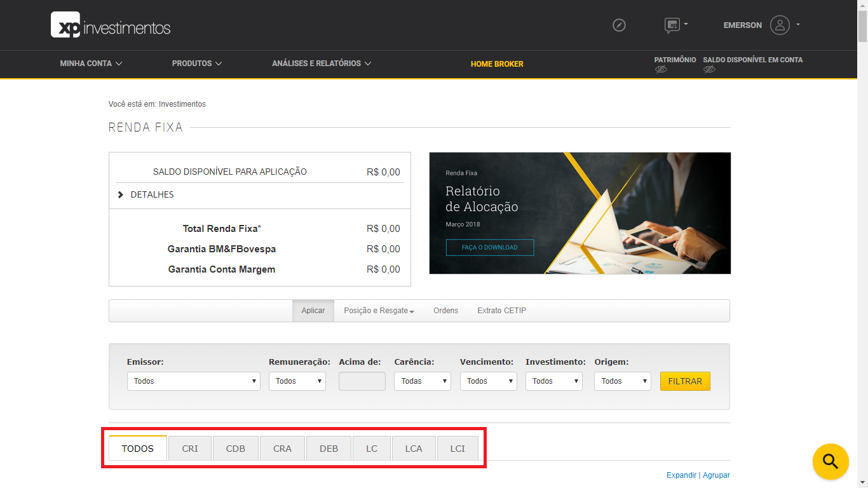
Task: Click the Acima de input field
Action: pos(362,381)
